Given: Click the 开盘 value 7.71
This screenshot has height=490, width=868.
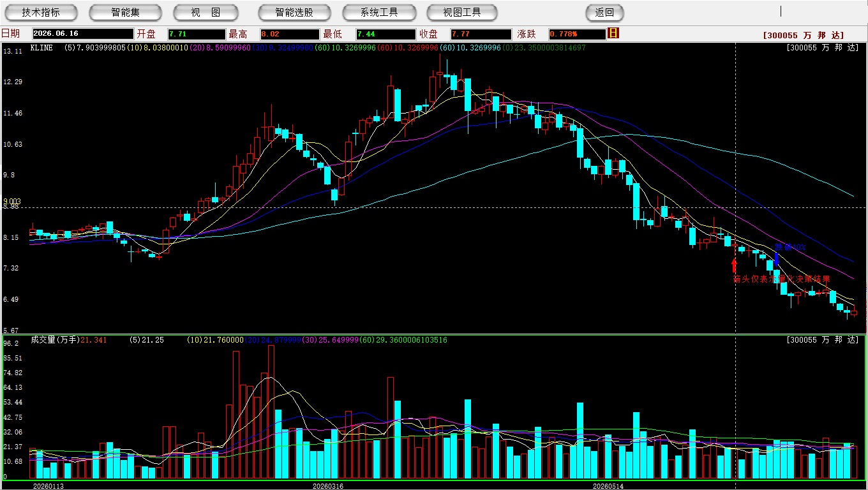Looking at the screenshot, I should pos(197,34).
